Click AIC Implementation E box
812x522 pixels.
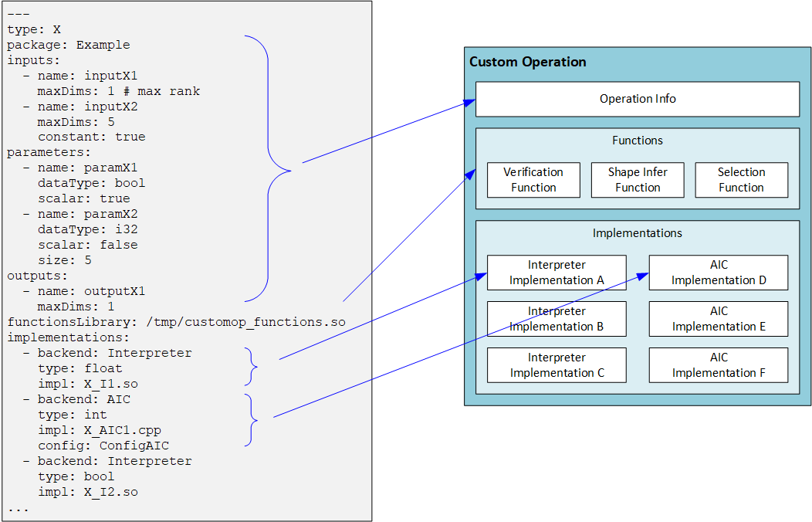pos(718,319)
